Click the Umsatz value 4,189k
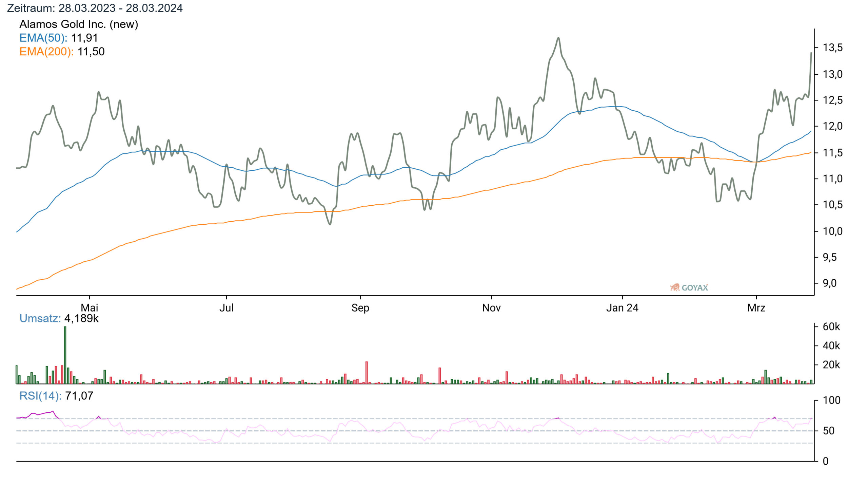The width and height of the screenshot is (868, 485). coord(81,318)
